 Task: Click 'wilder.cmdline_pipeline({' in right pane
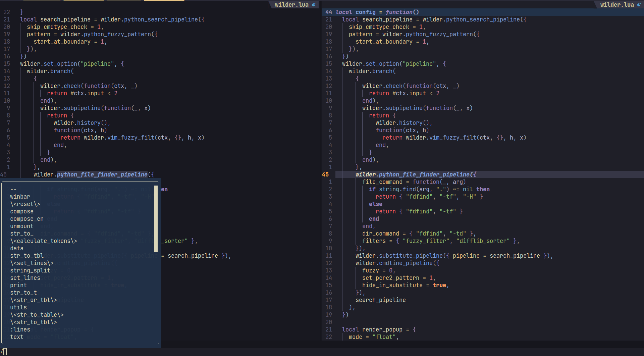(397, 263)
